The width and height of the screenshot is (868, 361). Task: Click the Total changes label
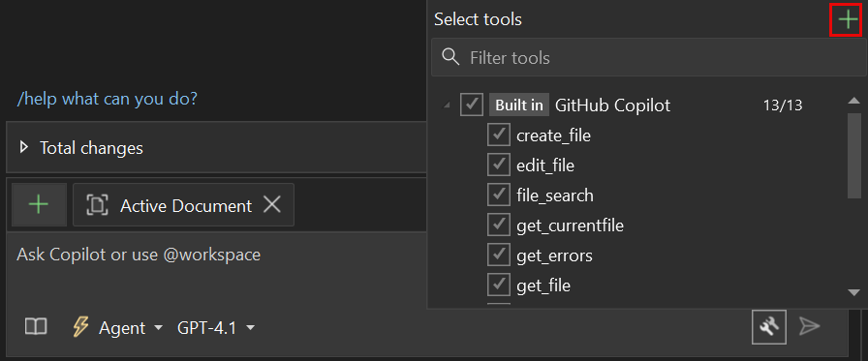tap(91, 148)
